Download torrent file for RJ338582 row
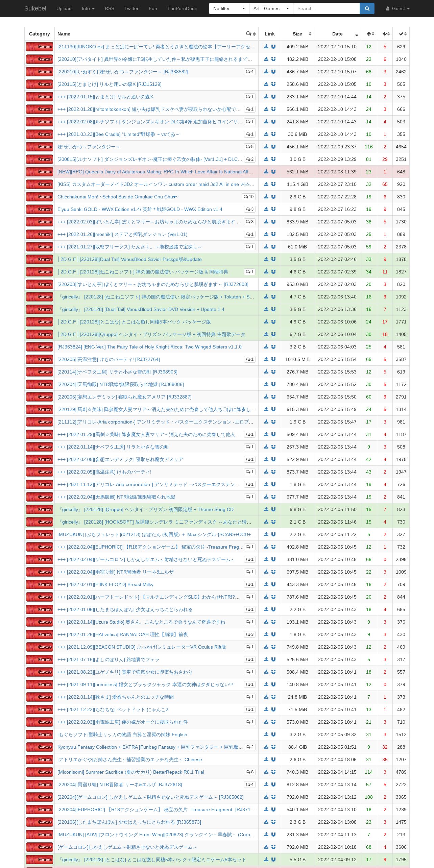The height and width of the screenshot is (868, 434). (266, 72)
